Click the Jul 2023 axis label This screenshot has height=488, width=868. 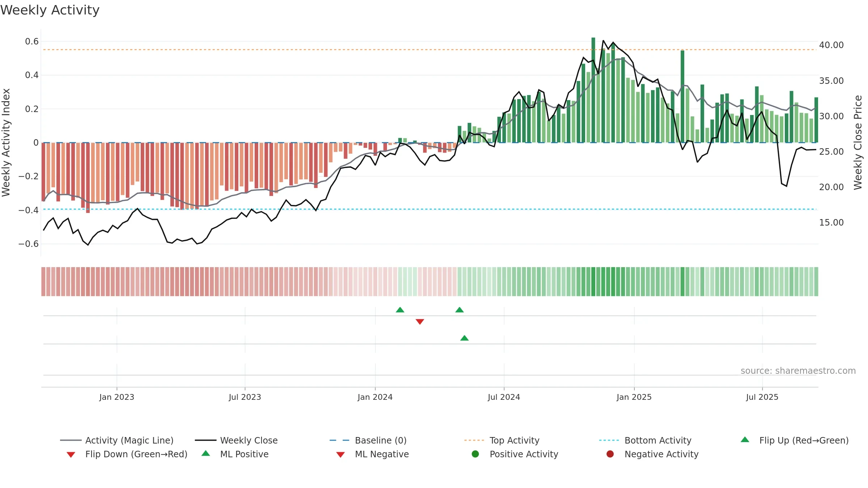[x=245, y=397]
